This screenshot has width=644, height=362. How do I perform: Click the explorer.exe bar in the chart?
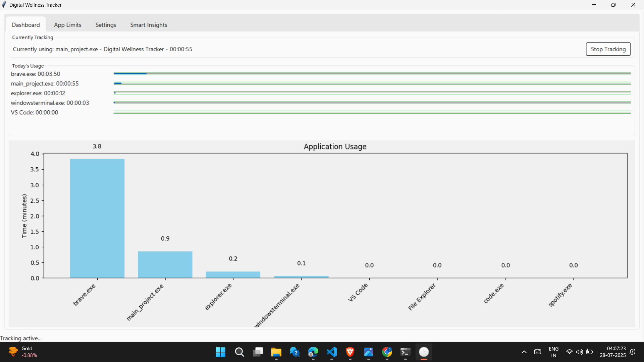pos(233,275)
